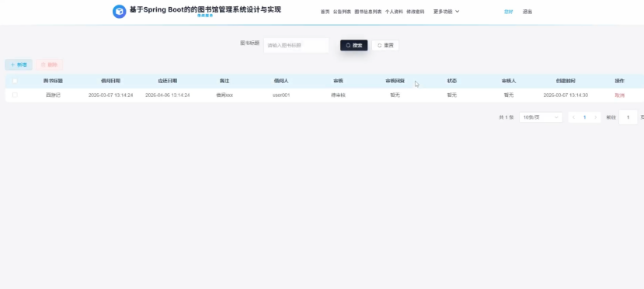The width and height of the screenshot is (644, 289).
Task: Click the 借阅日期 column header
Action: [x=110, y=81]
